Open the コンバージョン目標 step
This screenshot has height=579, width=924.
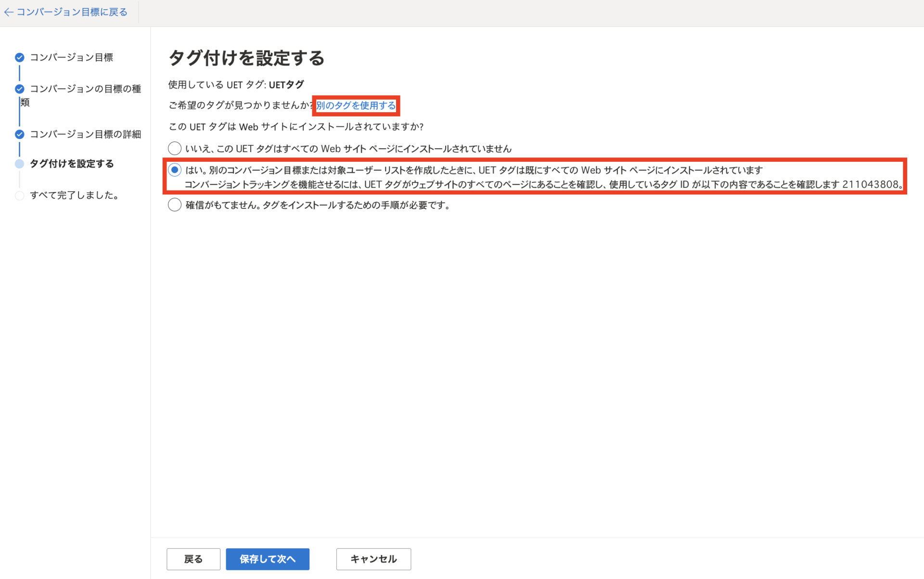click(x=72, y=57)
